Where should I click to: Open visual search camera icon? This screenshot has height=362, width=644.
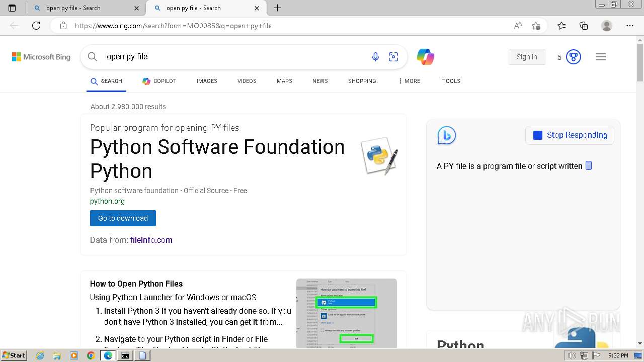pyautogui.click(x=393, y=57)
